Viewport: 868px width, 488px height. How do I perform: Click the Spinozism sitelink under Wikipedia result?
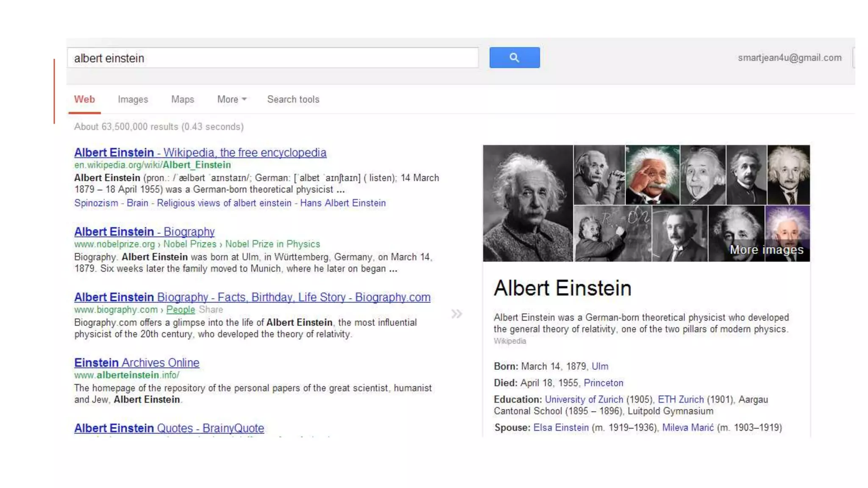click(x=96, y=203)
